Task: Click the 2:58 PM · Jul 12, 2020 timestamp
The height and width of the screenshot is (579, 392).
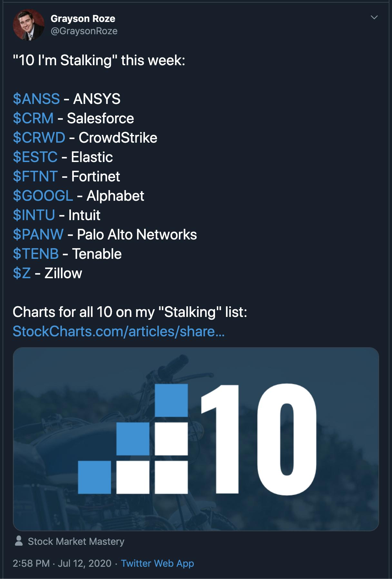Action: click(x=62, y=563)
